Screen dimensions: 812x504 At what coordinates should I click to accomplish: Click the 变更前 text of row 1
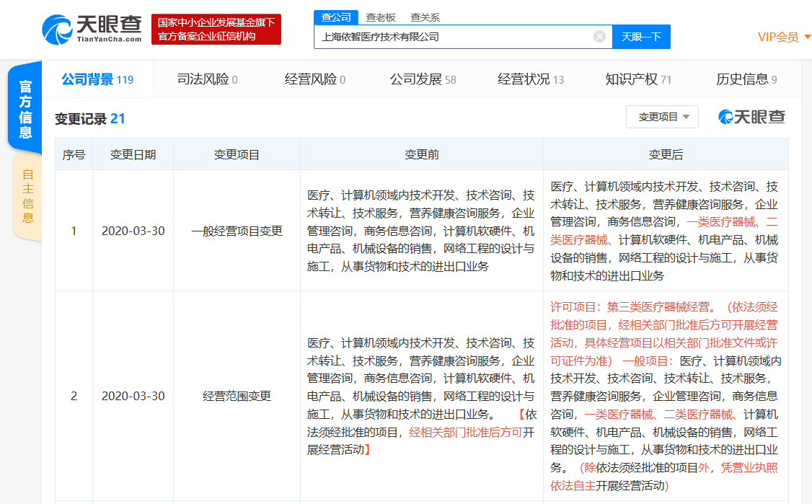click(x=421, y=231)
